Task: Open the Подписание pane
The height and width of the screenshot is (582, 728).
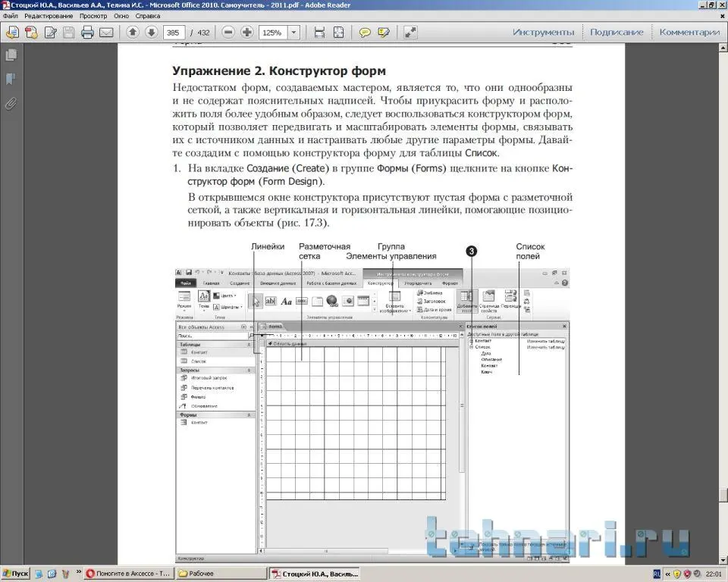Action: click(617, 32)
